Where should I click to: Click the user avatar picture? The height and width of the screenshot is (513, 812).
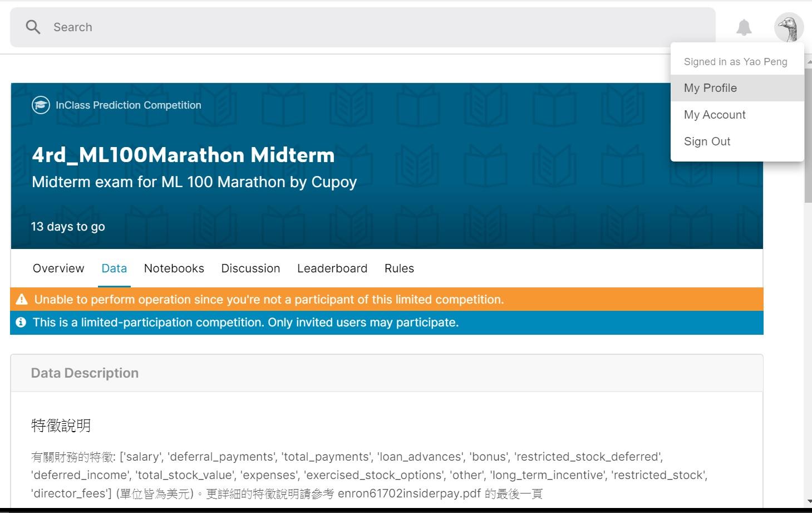(789, 27)
